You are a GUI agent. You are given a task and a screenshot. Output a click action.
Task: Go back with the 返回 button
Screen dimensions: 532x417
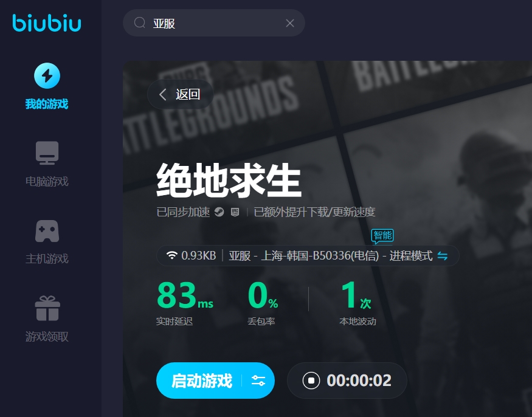pyautogui.click(x=180, y=94)
